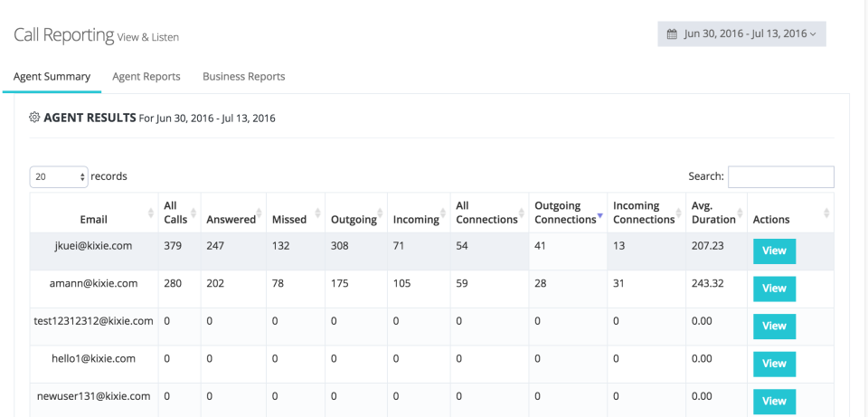View report for jkuei@kixie.com
Image resolution: width=868 pixels, height=417 pixels.
click(x=774, y=251)
